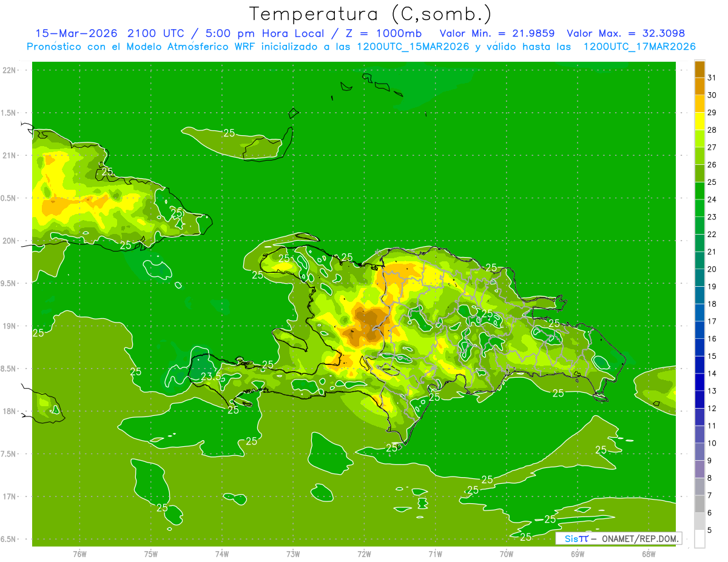728x562 pixels.
Task: Select the olive-green swatch between 25 and 26
Action: pos(699,174)
